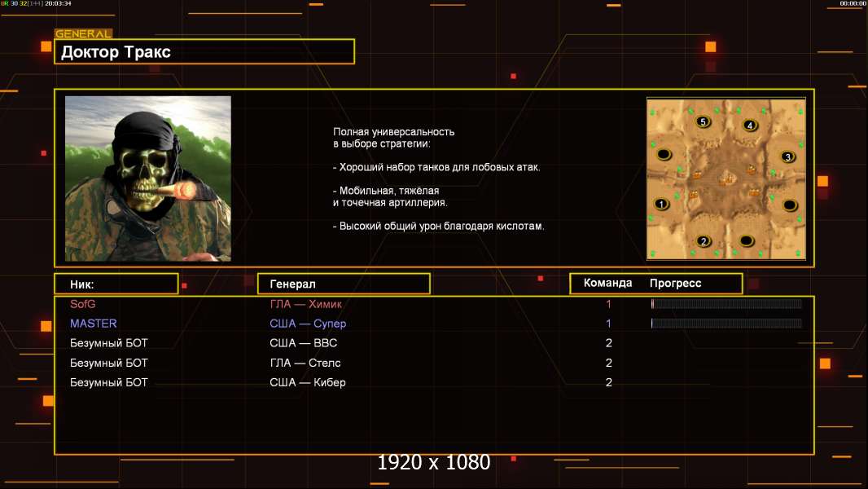Click general 'США — ВВС'
The height and width of the screenshot is (489, 868).
[304, 343]
